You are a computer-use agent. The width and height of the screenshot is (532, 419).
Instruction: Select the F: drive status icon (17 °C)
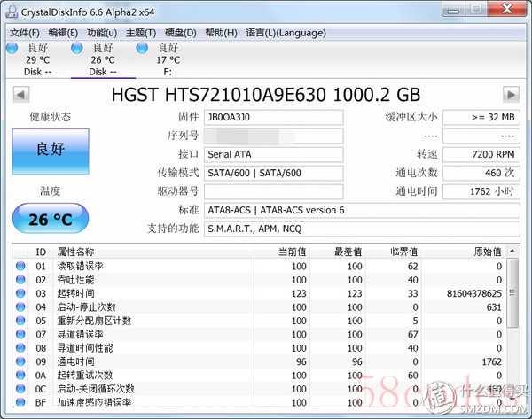[x=143, y=48]
